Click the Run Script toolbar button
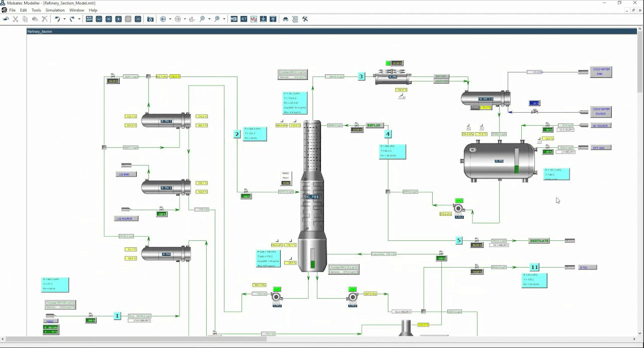The height and width of the screenshot is (348, 644). [89, 19]
